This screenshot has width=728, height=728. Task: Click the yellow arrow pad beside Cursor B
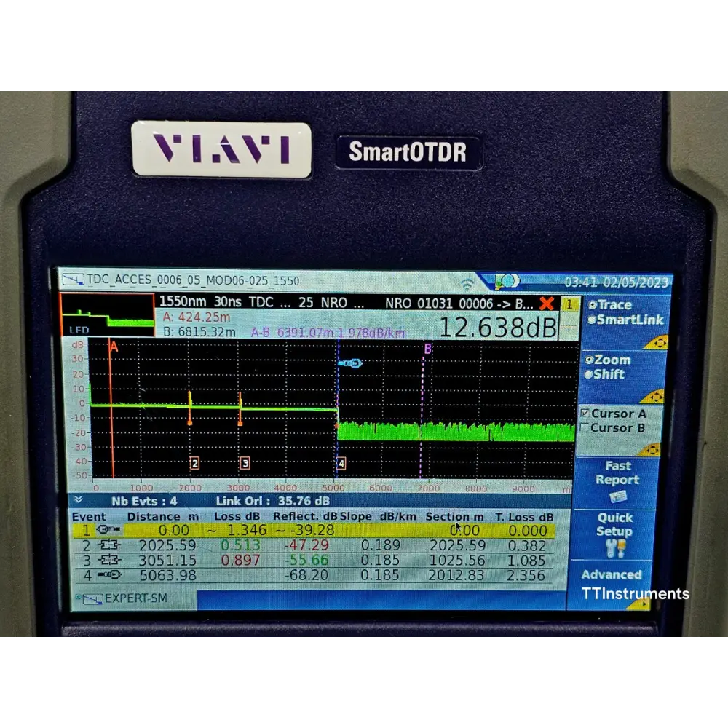tap(649, 451)
